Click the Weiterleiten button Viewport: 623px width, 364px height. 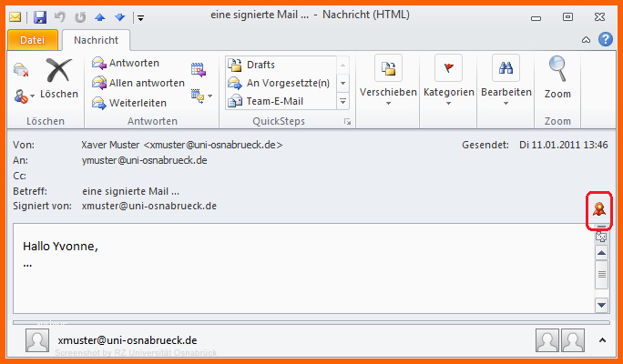(129, 103)
